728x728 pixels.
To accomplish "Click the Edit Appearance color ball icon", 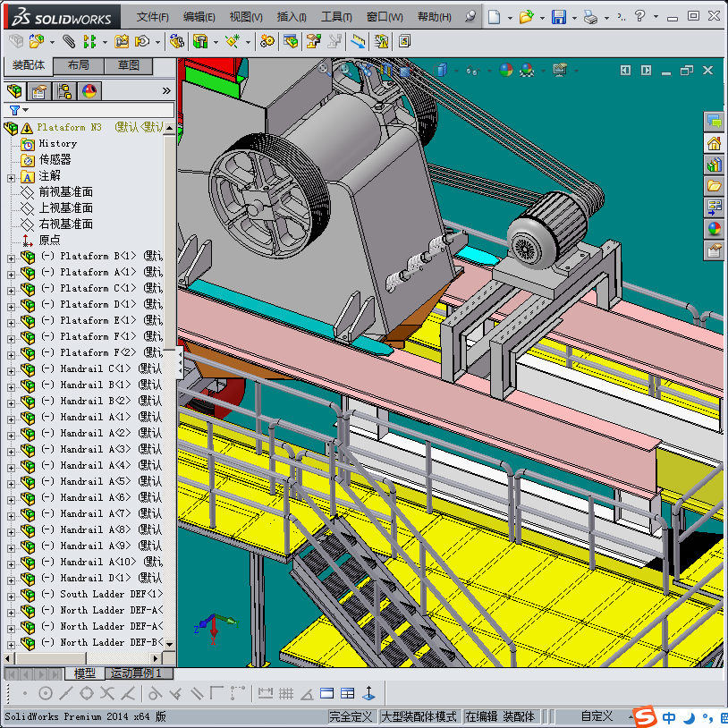I will tap(505, 70).
